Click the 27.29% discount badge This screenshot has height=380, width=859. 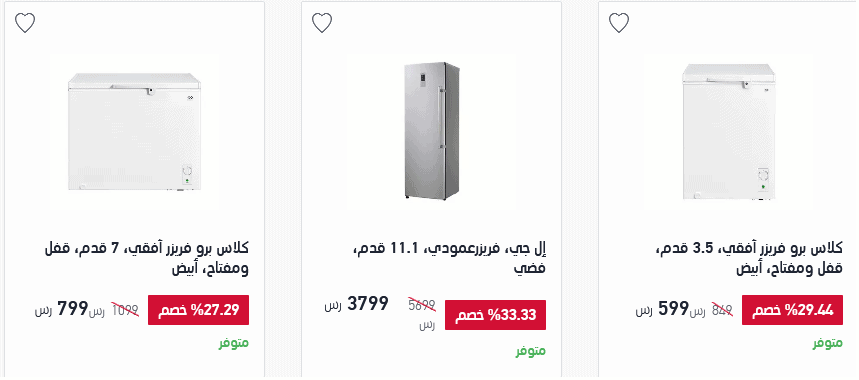click(198, 310)
